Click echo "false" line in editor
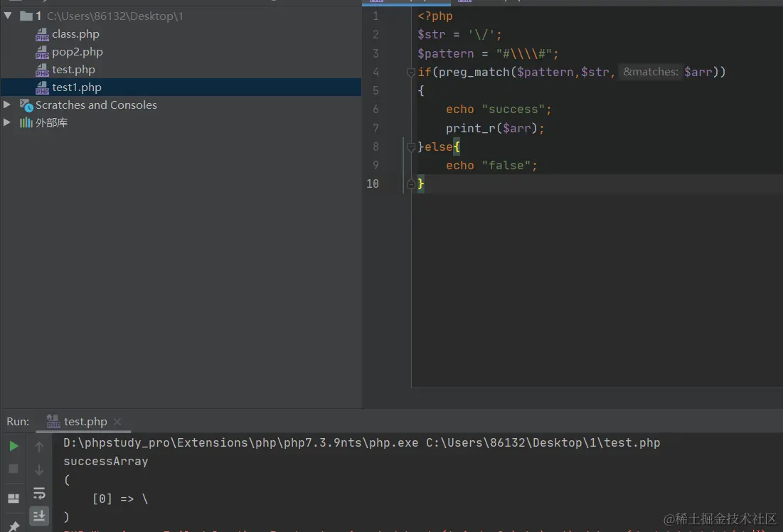Image resolution: width=783 pixels, height=532 pixels. pyautogui.click(x=491, y=165)
